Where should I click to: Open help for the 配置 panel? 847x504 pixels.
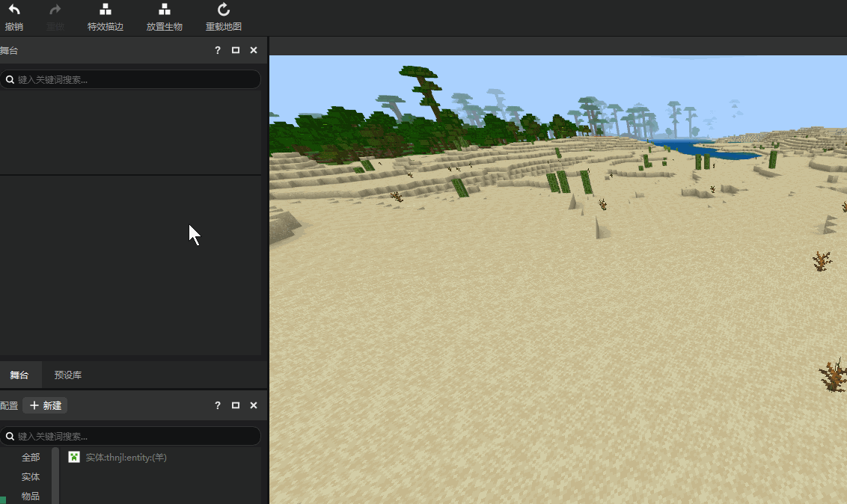(218, 405)
